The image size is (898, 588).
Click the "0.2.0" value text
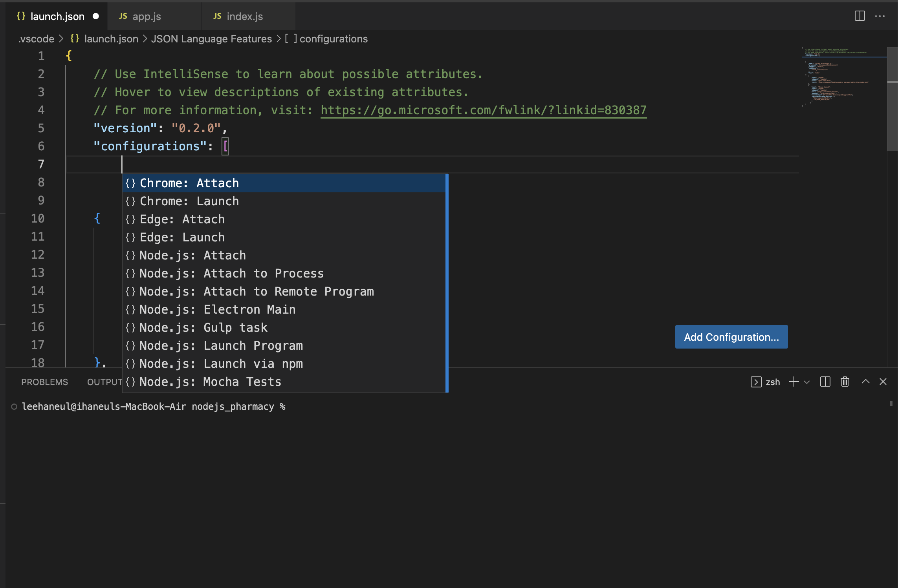(196, 128)
